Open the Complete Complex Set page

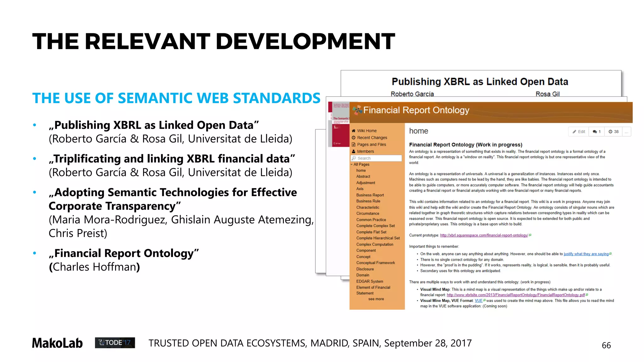[375, 226]
